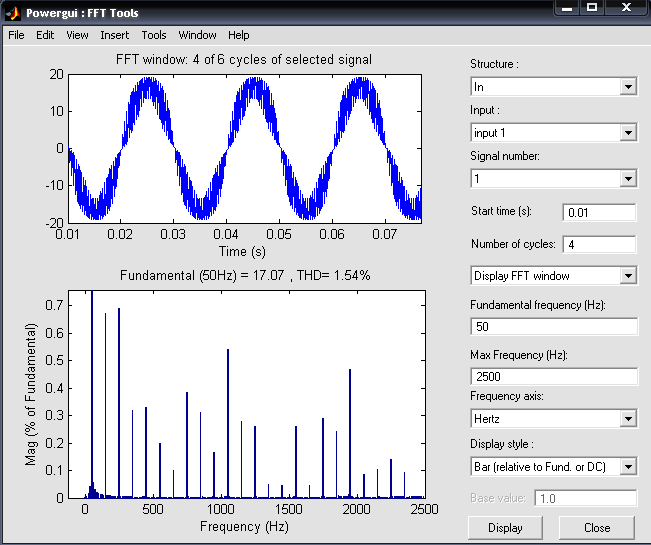Click the MATLAB icon in the title bar
Viewport: 651px width, 545px height.
coord(13,13)
